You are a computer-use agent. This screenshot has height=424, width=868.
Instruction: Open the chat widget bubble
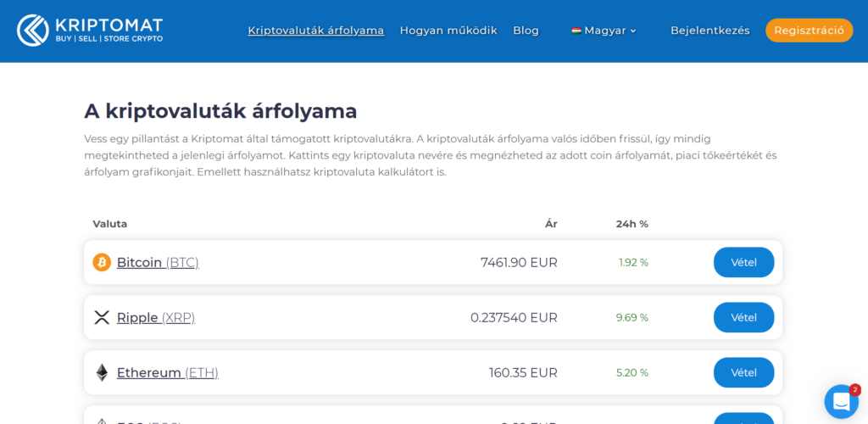click(x=842, y=401)
